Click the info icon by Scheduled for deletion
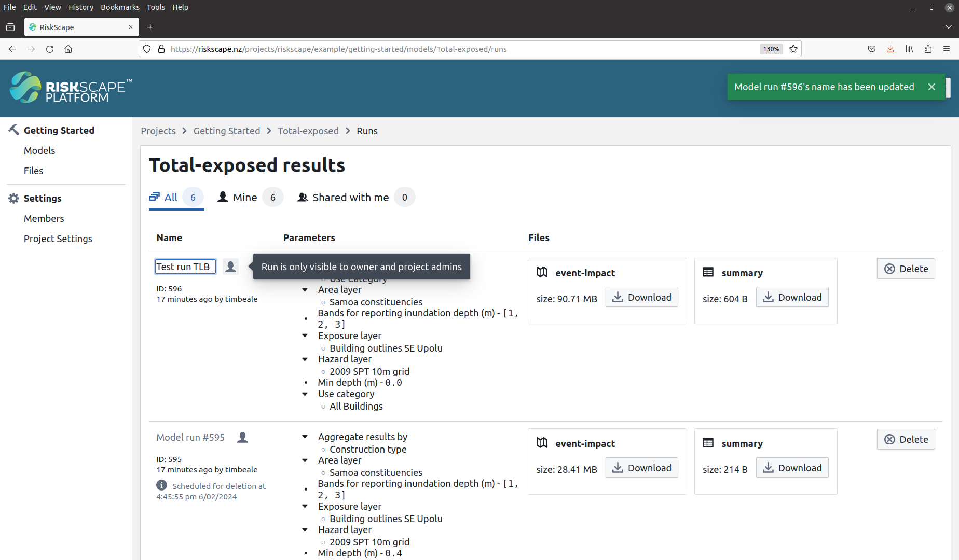Image resolution: width=959 pixels, height=560 pixels. (162, 485)
